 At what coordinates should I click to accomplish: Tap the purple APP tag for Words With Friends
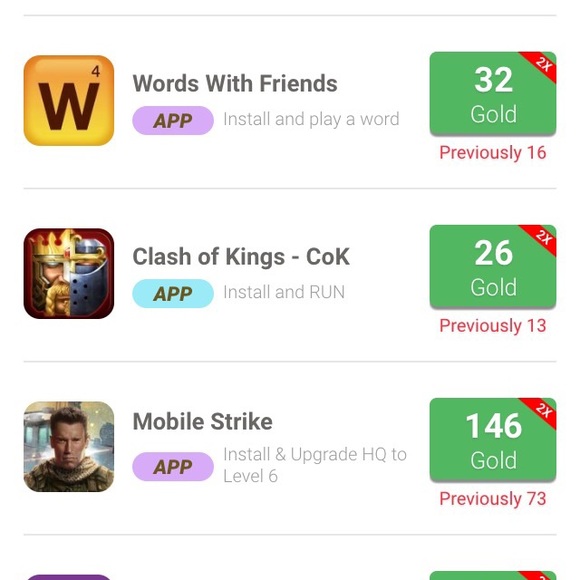[x=173, y=121]
